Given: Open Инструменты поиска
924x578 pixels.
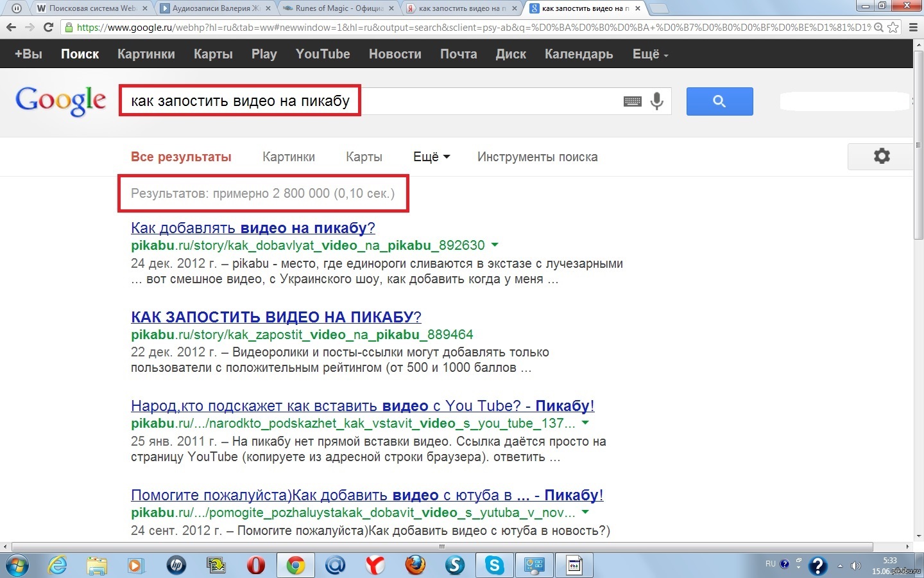Looking at the screenshot, I should point(538,157).
